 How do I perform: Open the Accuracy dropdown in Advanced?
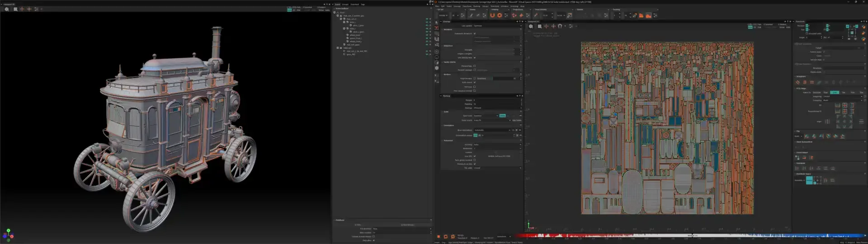(x=497, y=145)
